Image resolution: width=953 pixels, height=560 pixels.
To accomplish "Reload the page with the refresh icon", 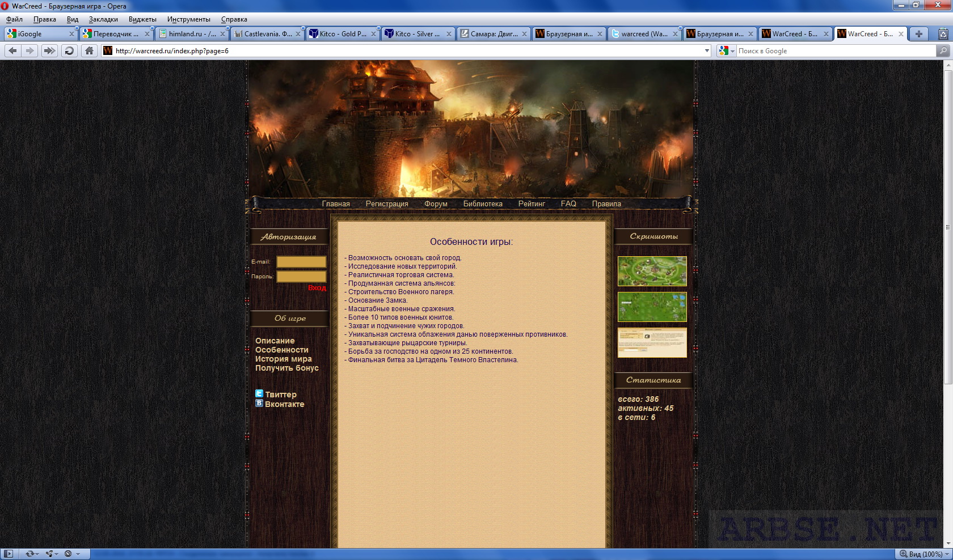I will coord(69,50).
